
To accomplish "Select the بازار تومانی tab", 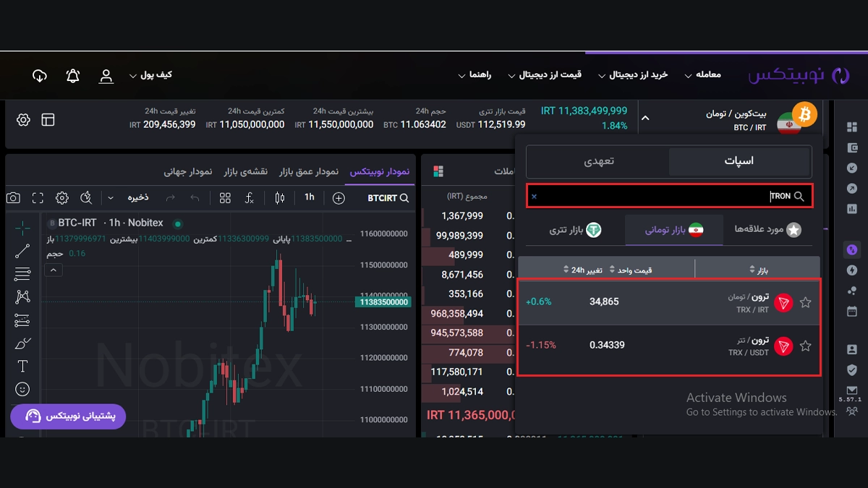I will pyautogui.click(x=674, y=230).
